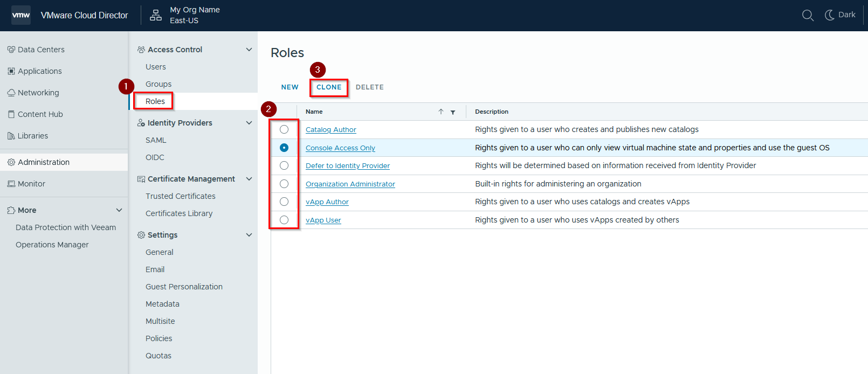Select the vApp User radio button

pos(284,220)
